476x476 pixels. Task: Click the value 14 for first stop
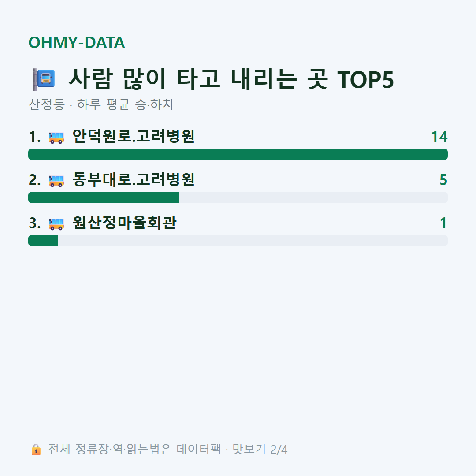coord(439,137)
